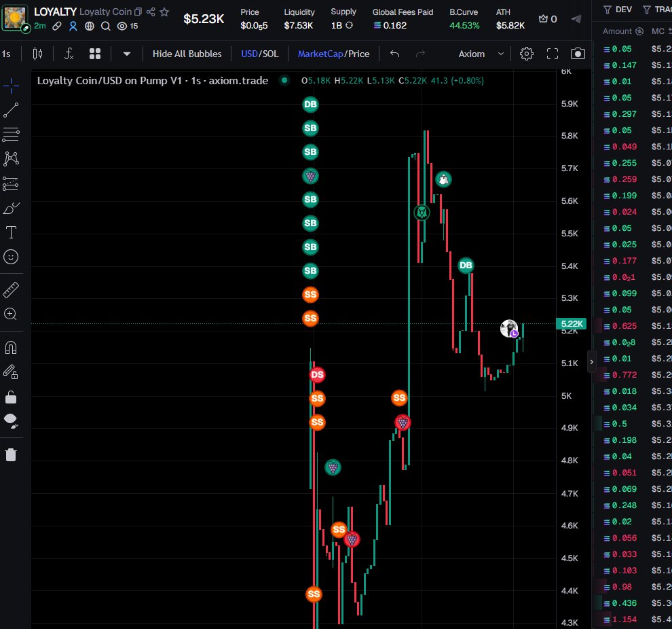
Task: Select the brush drawing tool
Action: pos(11,209)
